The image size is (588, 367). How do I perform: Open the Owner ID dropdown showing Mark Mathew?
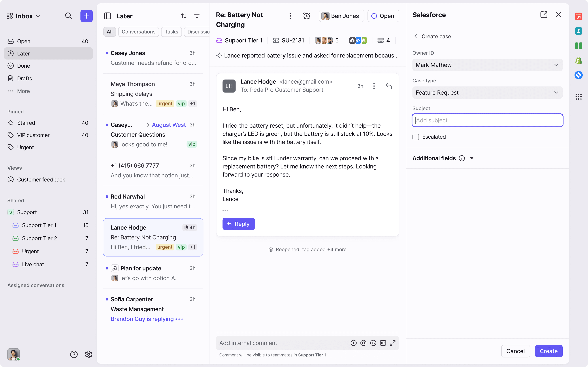pyautogui.click(x=487, y=65)
